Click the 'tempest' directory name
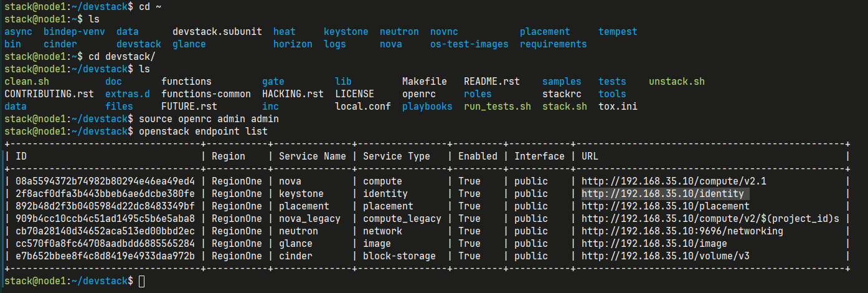 click(x=618, y=31)
